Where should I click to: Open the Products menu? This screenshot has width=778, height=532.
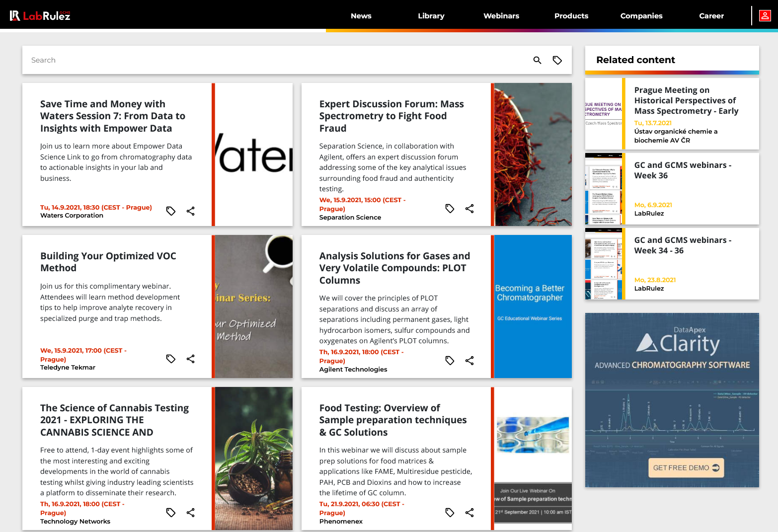coord(571,16)
